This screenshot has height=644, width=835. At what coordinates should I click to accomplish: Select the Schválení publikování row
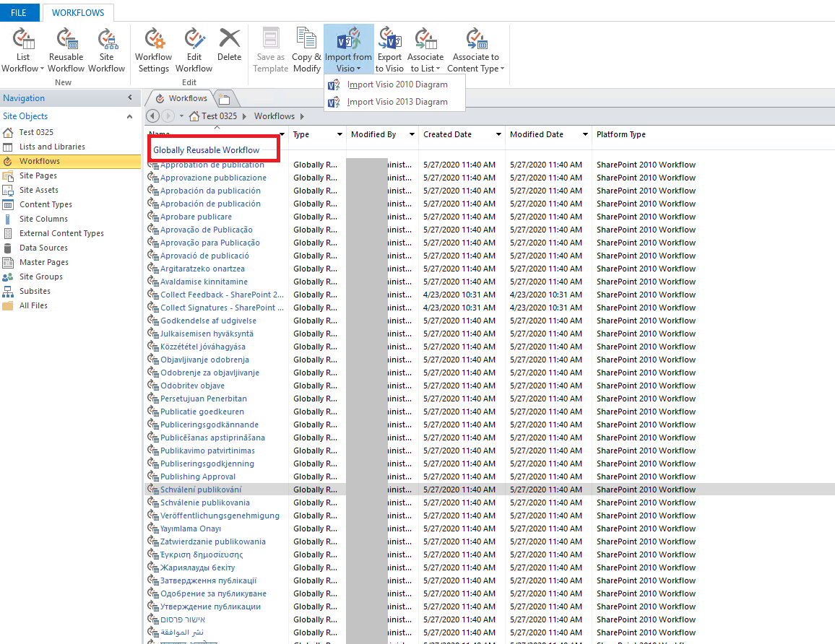pyautogui.click(x=490, y=489)
